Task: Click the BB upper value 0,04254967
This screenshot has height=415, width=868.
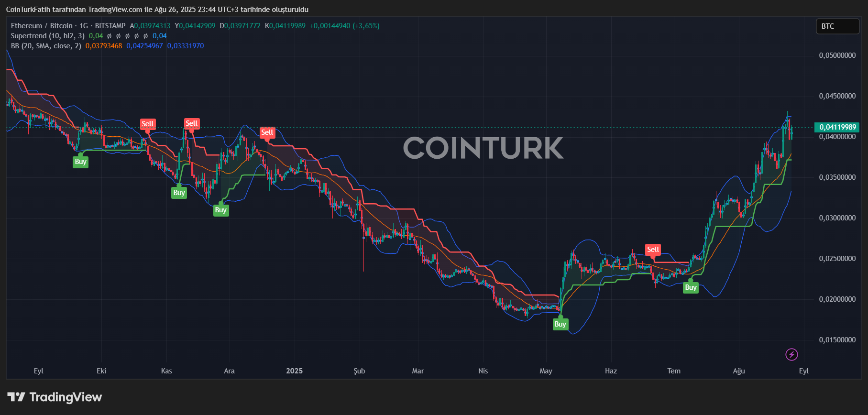Action: [144, 46]
